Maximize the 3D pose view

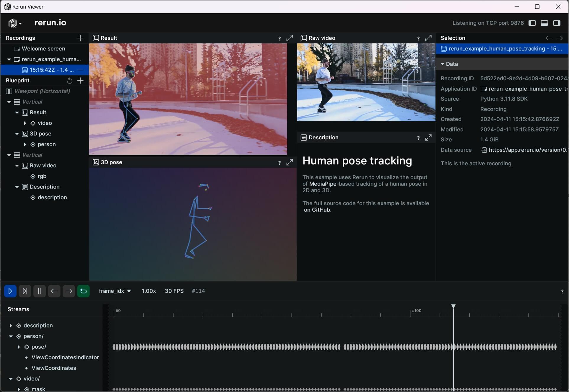click(x=290, y=162)
